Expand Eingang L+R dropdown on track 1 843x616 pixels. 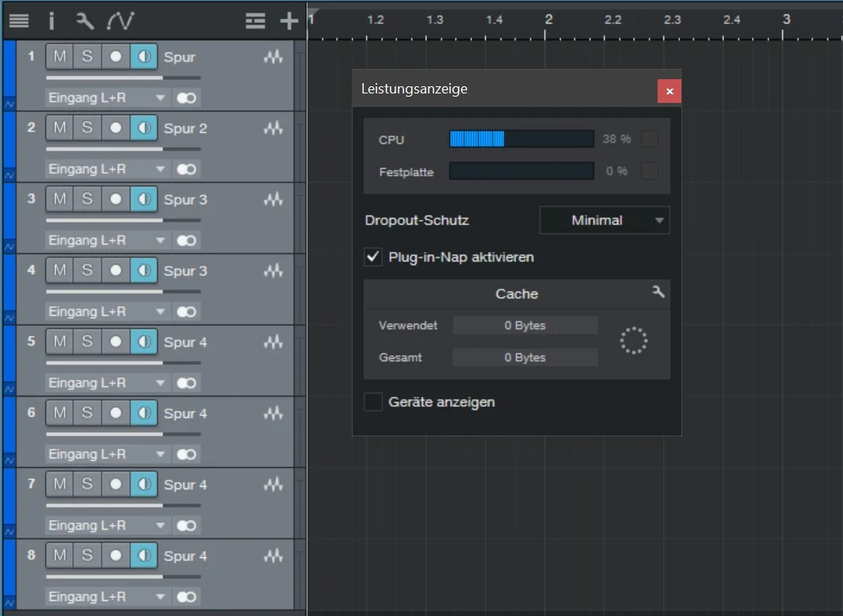[x=106, y=97]
